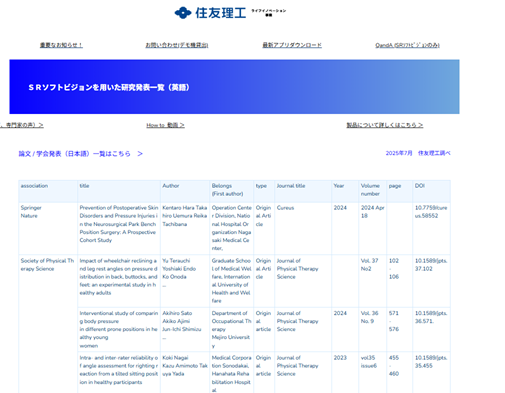Select the page cell '571 - 576'
505x393 pixels.
click(x=400, y=329)
